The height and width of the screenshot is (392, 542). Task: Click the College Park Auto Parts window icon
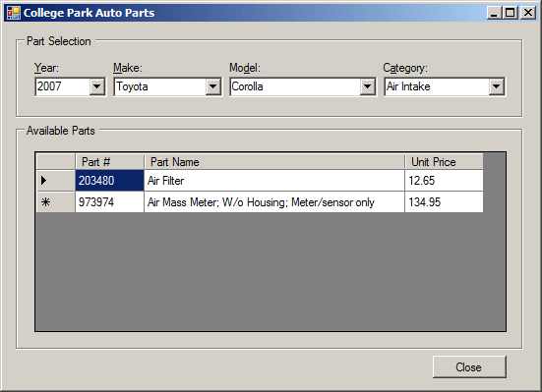tap(14, 13)
